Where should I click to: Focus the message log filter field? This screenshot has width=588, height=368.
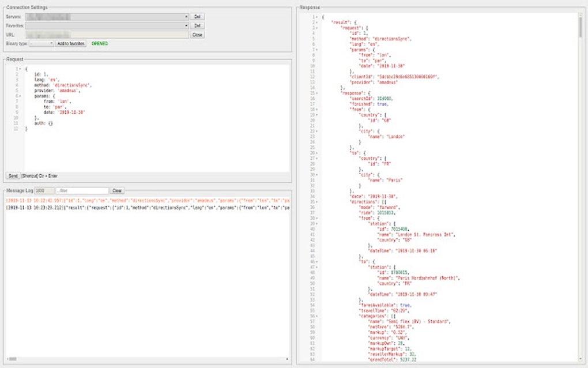[82, 191]
